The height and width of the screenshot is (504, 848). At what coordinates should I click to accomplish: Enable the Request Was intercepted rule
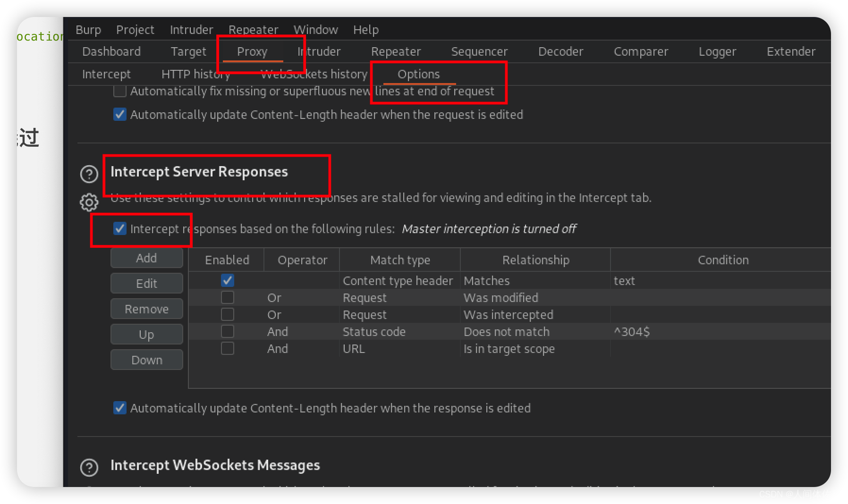(x=228, y=314)
